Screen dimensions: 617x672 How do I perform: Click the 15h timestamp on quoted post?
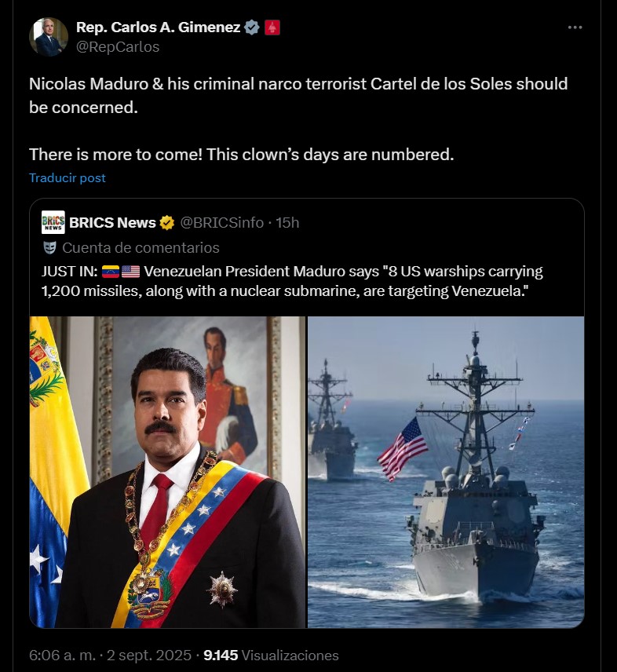coord(287,223)
